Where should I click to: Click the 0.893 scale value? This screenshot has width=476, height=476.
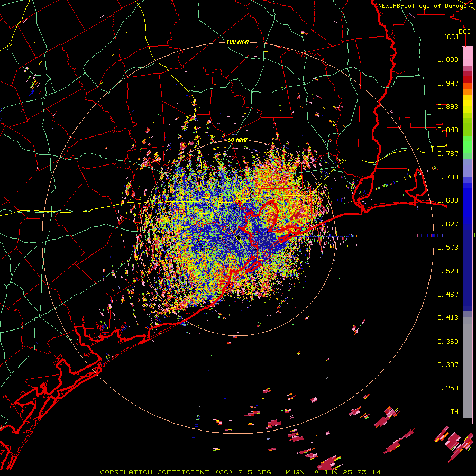coord(448,106)
